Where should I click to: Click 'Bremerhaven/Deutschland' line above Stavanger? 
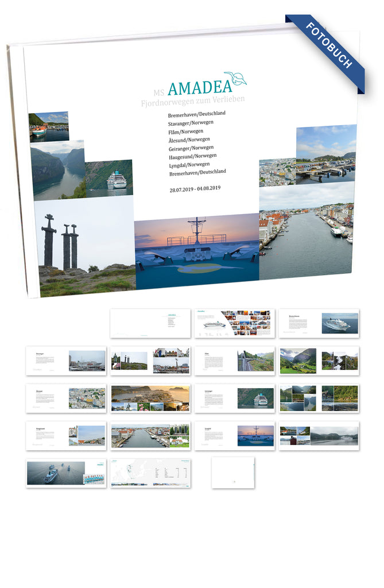pos(196,114)
